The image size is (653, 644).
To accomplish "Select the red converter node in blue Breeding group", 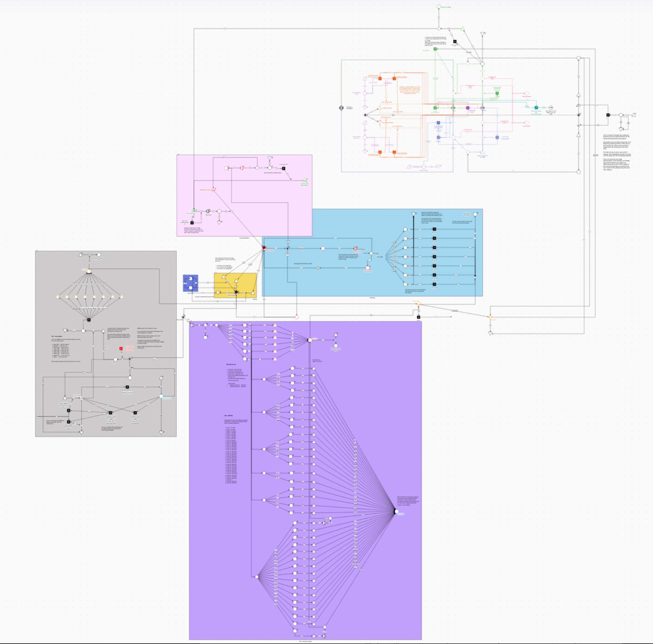I will (355, 248).
